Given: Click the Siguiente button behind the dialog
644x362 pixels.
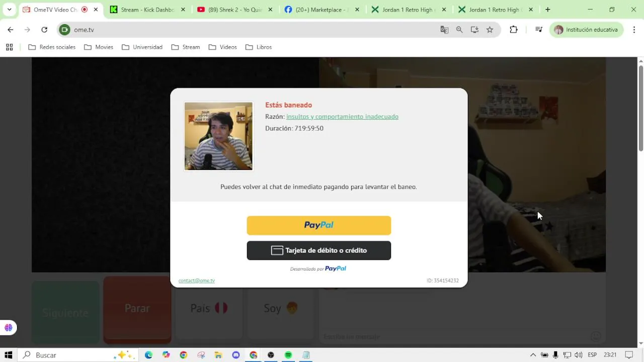Looking at the screenshot, I should pyautogui.click(x=65, y=313).
